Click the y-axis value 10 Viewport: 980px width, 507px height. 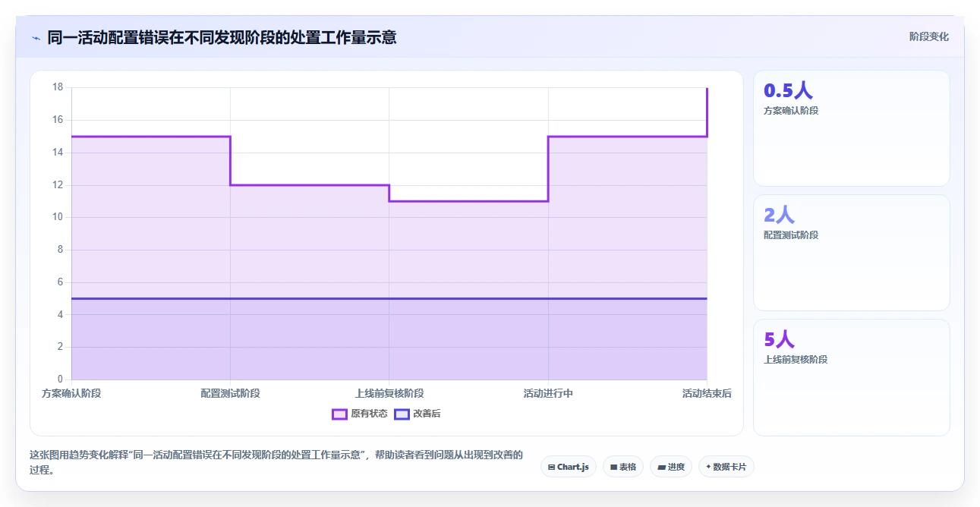58,217
